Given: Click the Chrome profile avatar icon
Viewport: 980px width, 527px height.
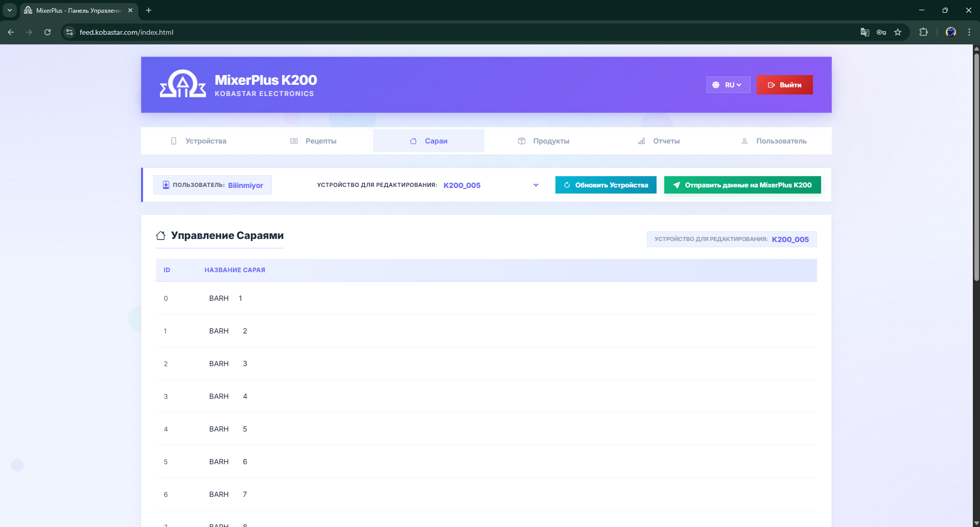Looking at the screenshot, I should point(950,32).
